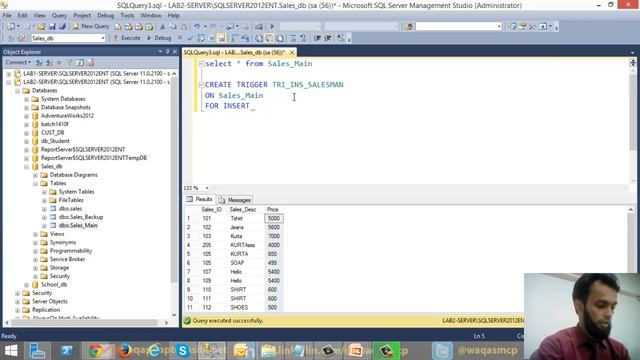
Task: Open the editor zoom level dropdown
Action: coord(207,188)
